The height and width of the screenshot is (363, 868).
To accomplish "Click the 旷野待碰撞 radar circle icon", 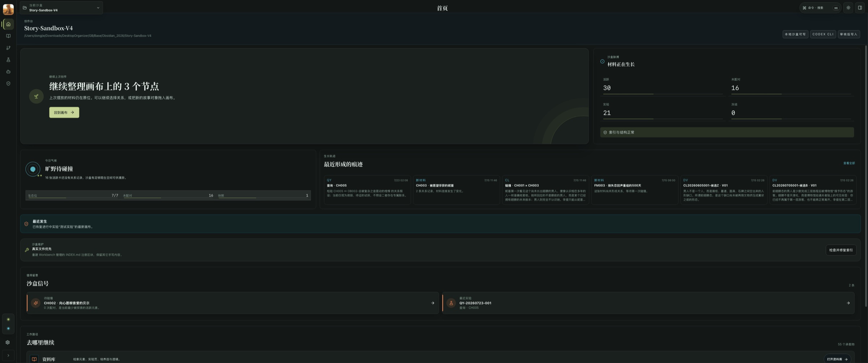I will pos(33,169).
